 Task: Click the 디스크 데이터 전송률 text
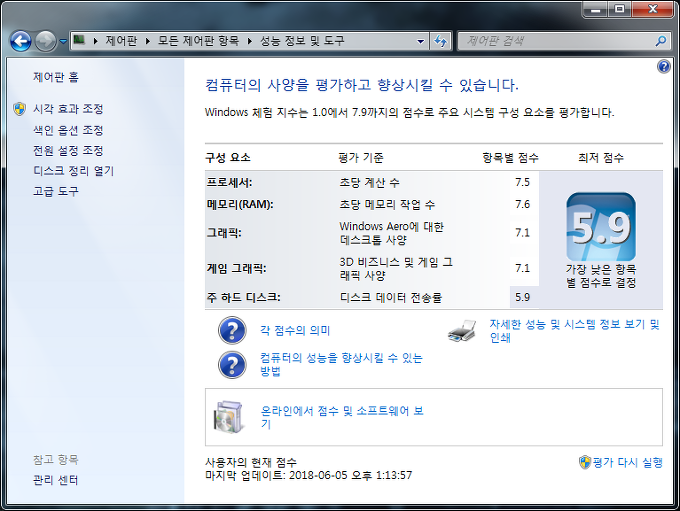tap(391, 298)
